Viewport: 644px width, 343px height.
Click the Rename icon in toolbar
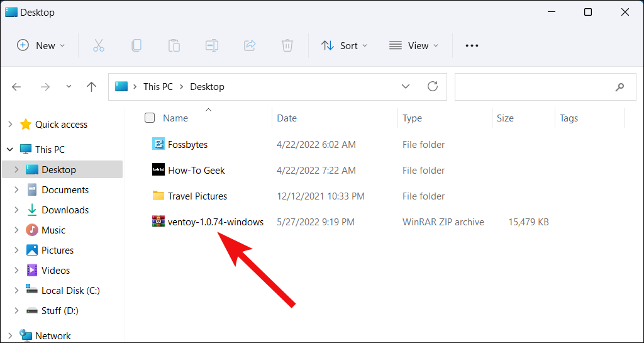(212, 45)
